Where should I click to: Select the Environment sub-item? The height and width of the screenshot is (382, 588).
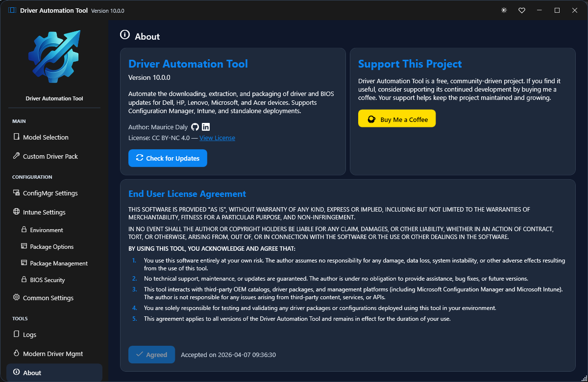pos(54,230)
